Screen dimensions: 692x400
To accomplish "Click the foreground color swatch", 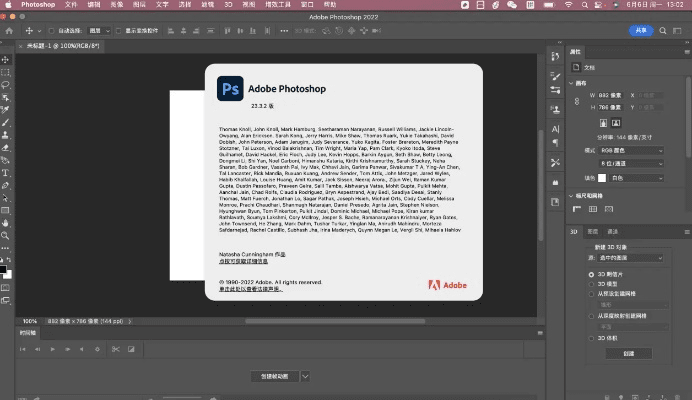I will click(3, 267).
